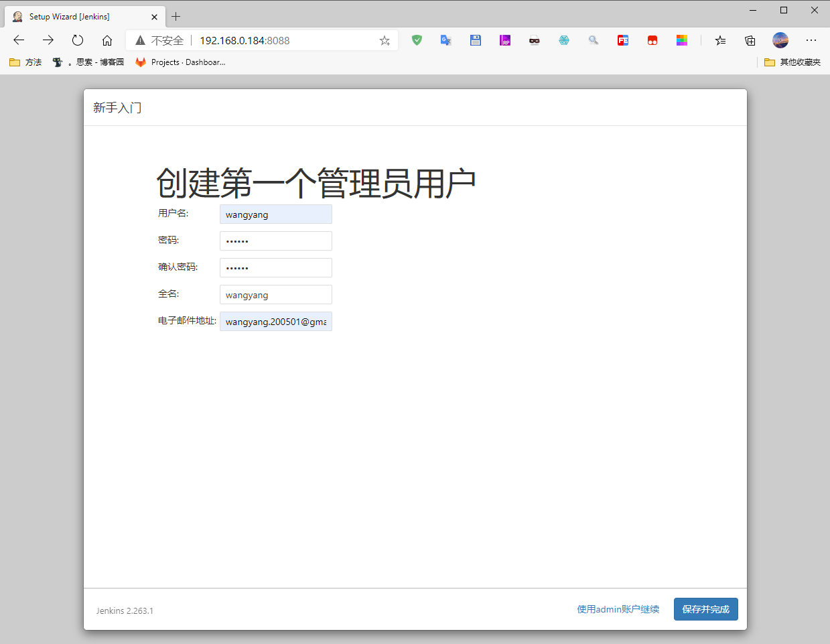The height and width of the screenshot is (644, 830).
Task: Open the translate extension icon
Action: point(446,40)
